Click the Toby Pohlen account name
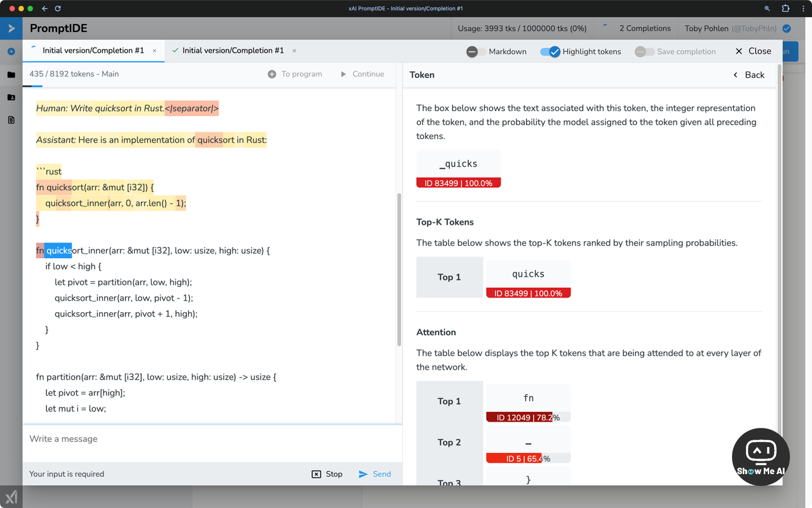 pyautogui.click(x=706, y=28)
